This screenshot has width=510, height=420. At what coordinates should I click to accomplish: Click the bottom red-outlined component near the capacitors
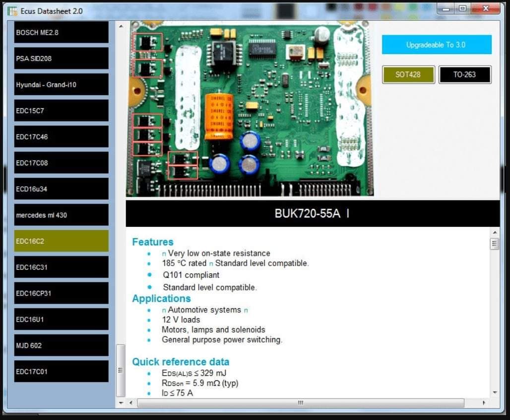(x=183, y=172)
